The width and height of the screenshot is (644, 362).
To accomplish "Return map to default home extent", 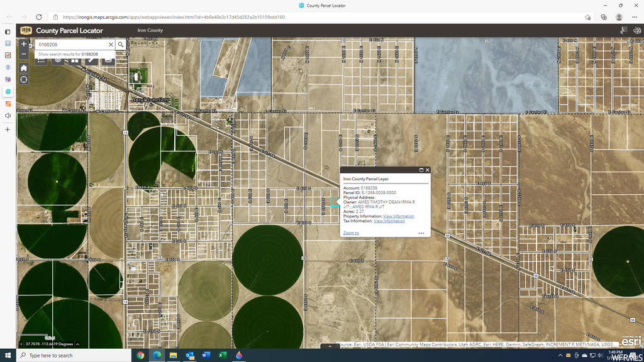I will 23,68.
